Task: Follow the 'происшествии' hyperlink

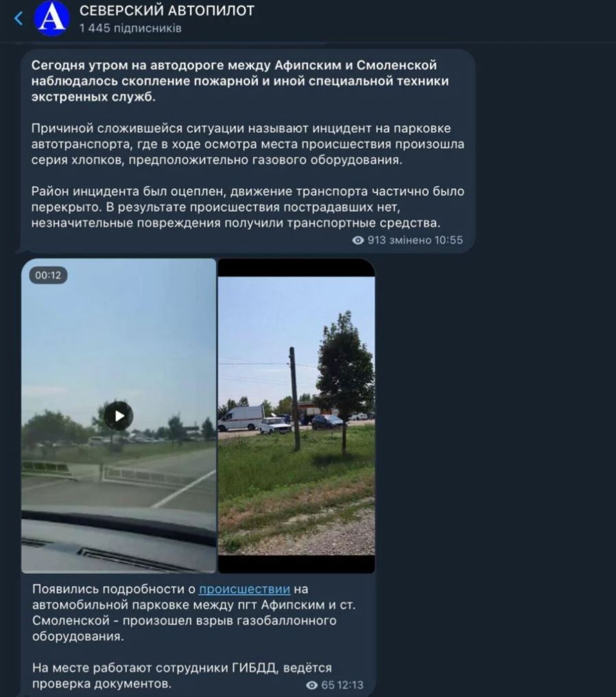Action: pyautogui.click(x=244, y=589)
